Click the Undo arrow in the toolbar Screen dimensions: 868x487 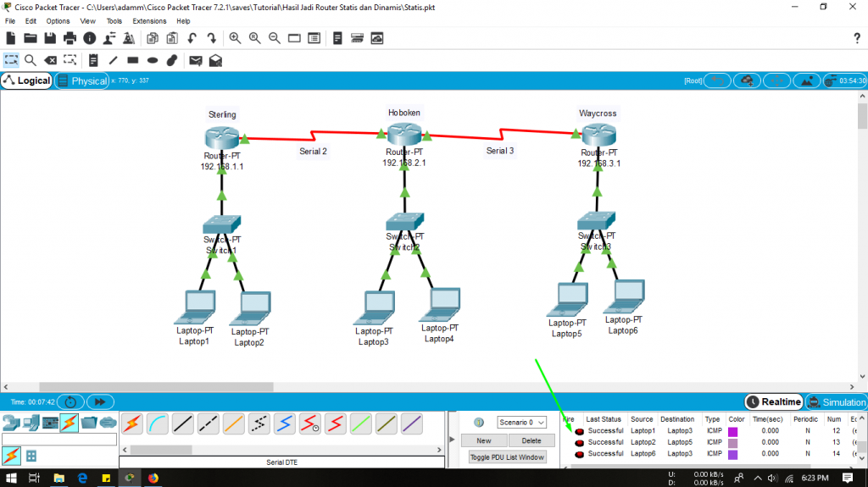[x=192, y=38]
